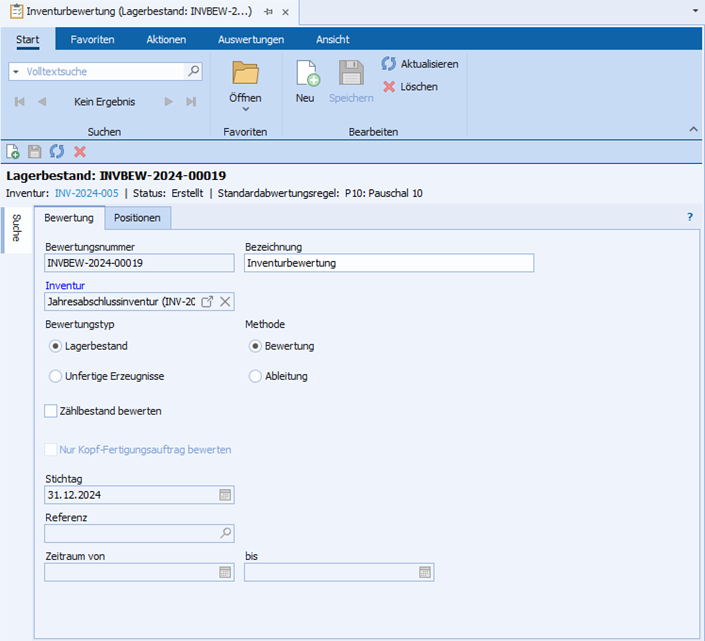Click the search magnifier in Volltextsuche
This screenshot has height=641, width=705.
(x=194, y=72)
